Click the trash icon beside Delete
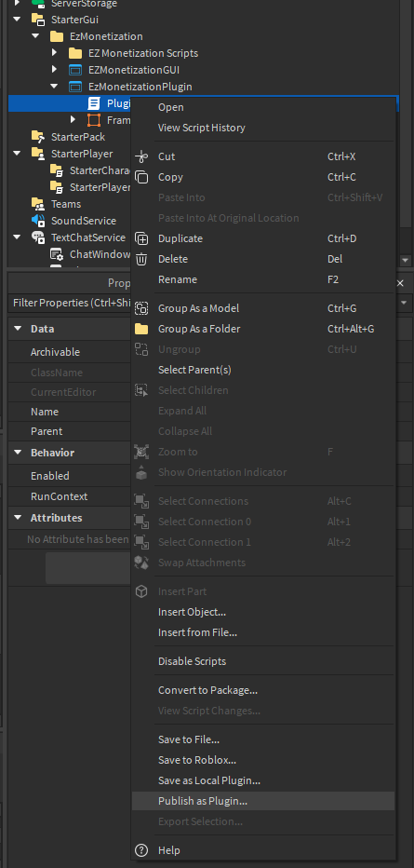The height and width of the screenshot is (868, 414). click(141, 259)
